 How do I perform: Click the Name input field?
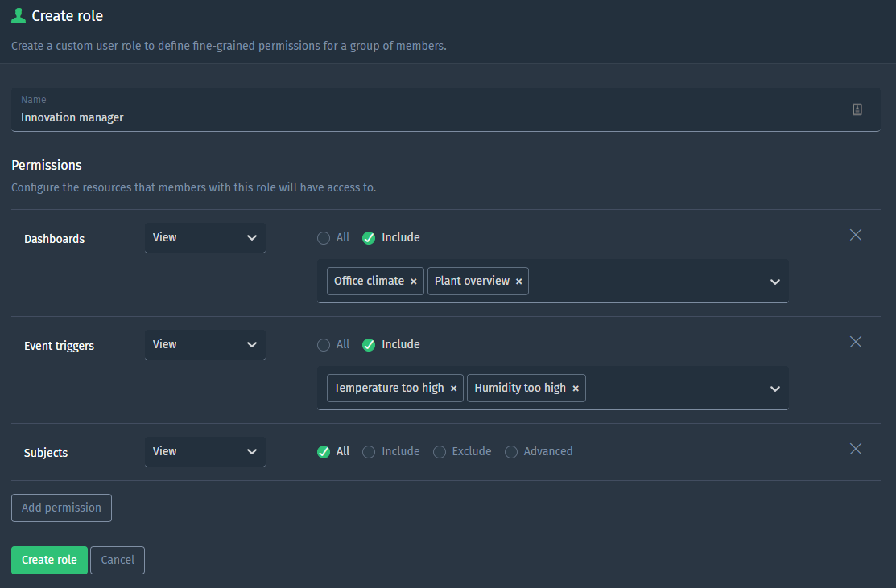click(x=322, y=117)
